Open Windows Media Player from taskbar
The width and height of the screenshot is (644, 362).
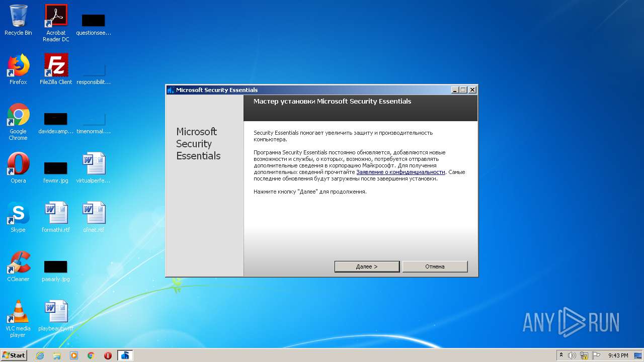click(74, 355)
